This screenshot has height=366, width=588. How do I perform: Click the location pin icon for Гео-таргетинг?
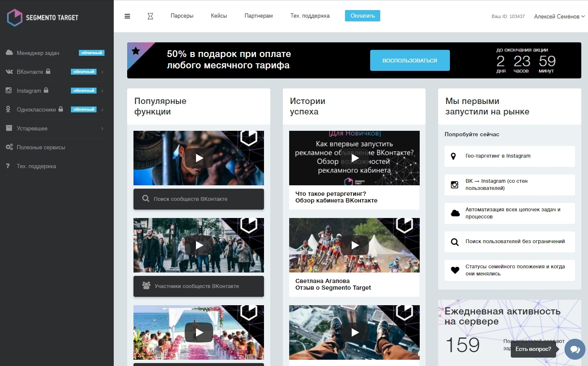(x=453, y=156)
